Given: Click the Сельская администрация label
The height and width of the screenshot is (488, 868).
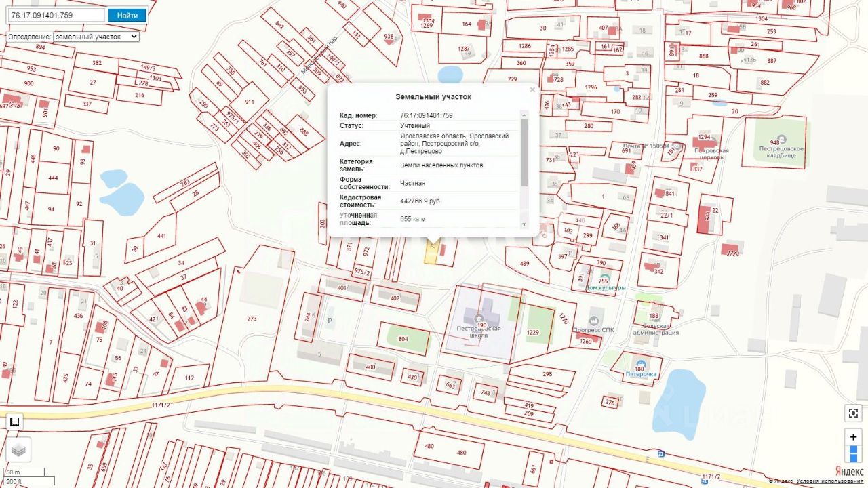Looking at the screenshot, I should 656,329.
